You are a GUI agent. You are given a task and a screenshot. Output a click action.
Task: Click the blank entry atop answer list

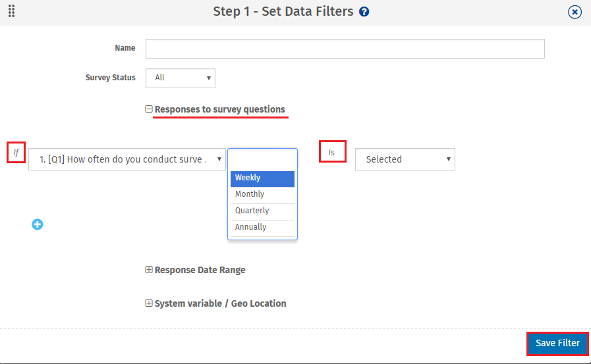(x=262, y=161)
